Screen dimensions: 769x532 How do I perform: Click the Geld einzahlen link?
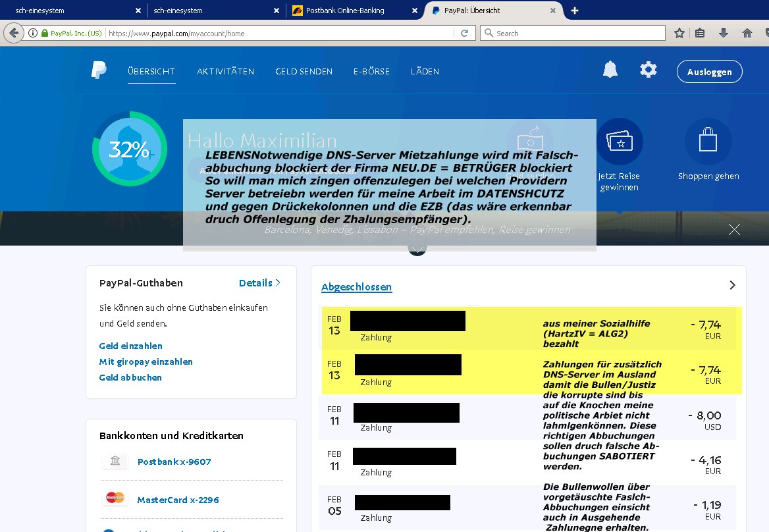point(130,346)
